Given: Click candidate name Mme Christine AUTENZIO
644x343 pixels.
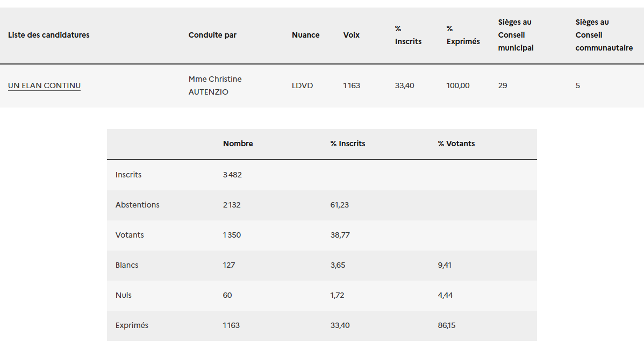Looking at the screenshot, I should point(215,85).
